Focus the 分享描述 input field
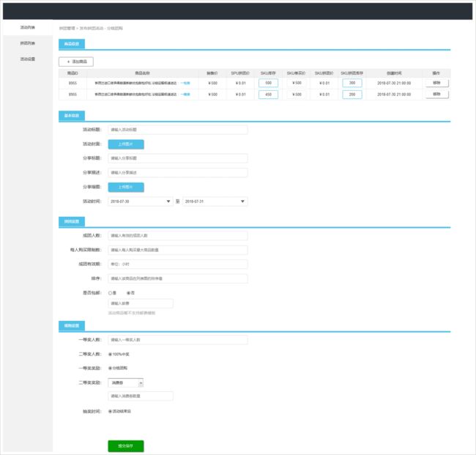This screenshot has height=455, width=476. click(178, 172)
